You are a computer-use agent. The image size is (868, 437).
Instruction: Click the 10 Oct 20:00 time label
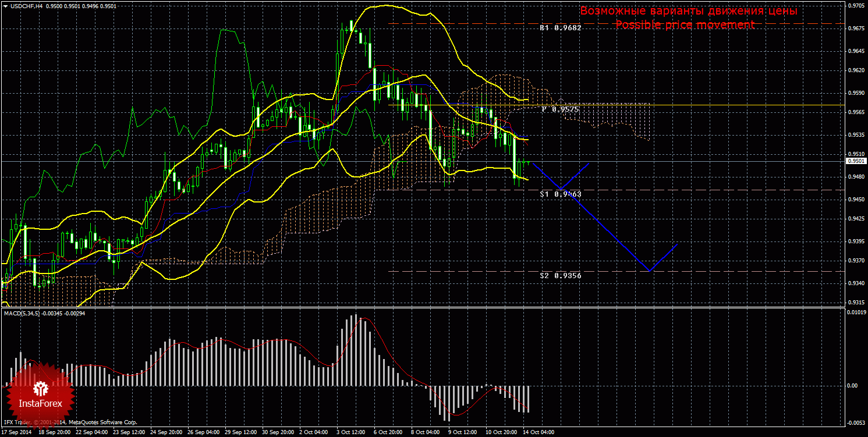(x=502, y=432)
